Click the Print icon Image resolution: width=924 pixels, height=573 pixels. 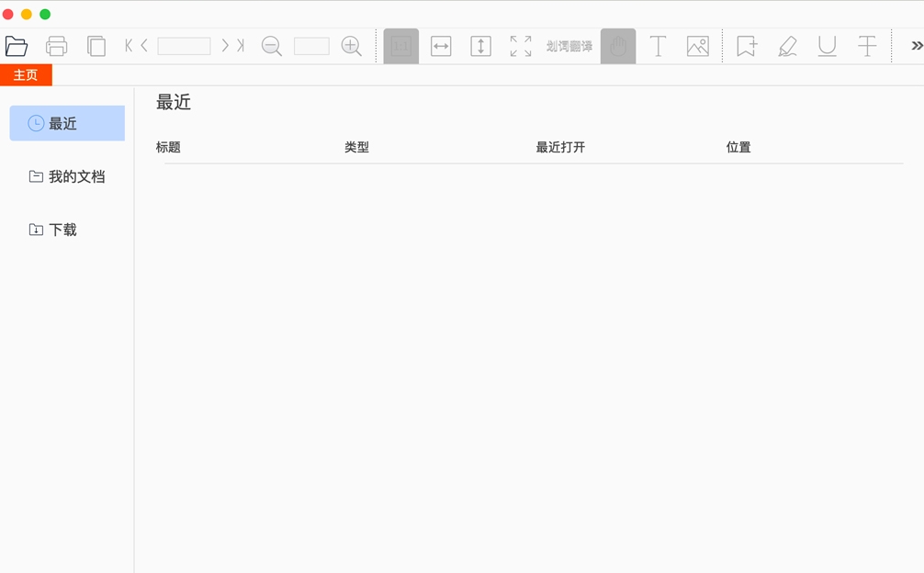pyautogui.click(x=56, y=45)
